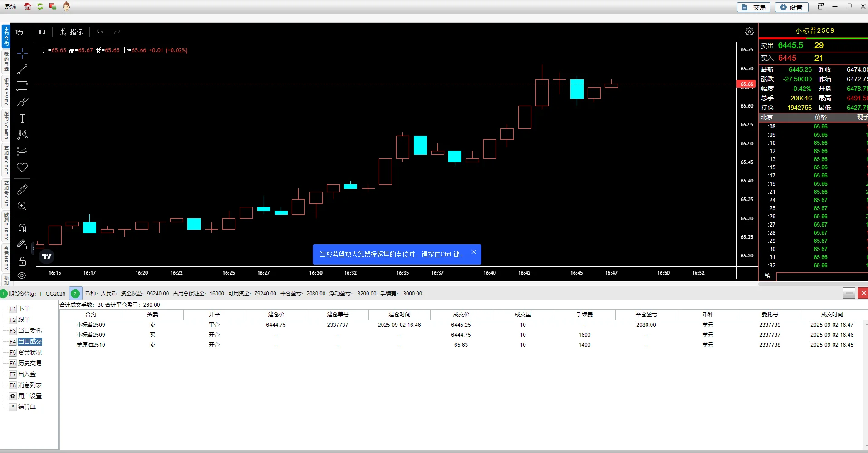This screenshot has width=868, height=453.
Task: Select the zoom-in magnifier tool
Action: tap(22, 206)
